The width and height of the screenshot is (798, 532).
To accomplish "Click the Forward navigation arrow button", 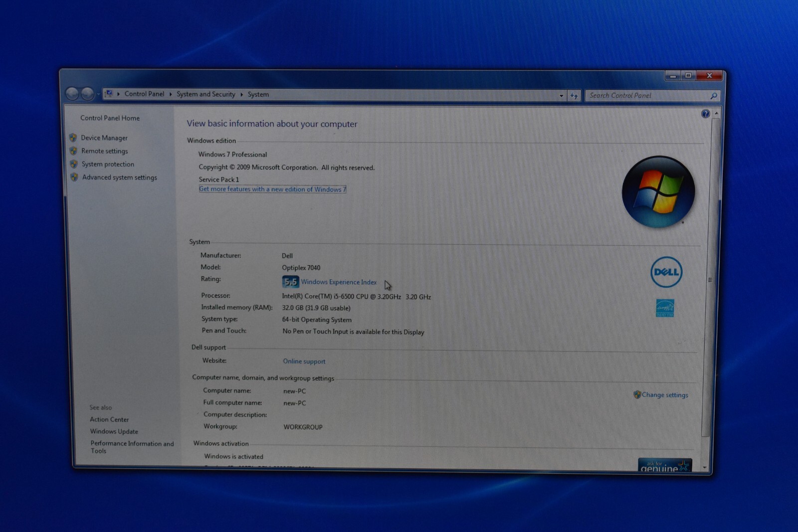I will [x=88, y=93].
